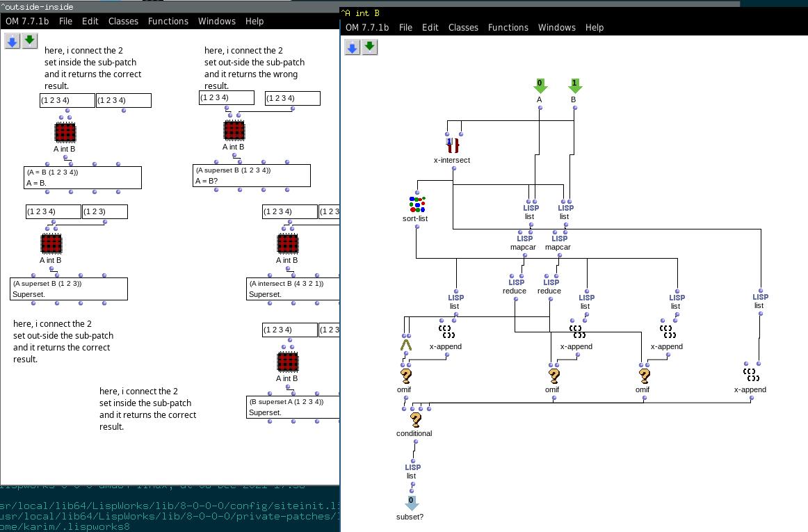
Task: Open File menu in outside-inside window
Action: click(x=65, y=21)
